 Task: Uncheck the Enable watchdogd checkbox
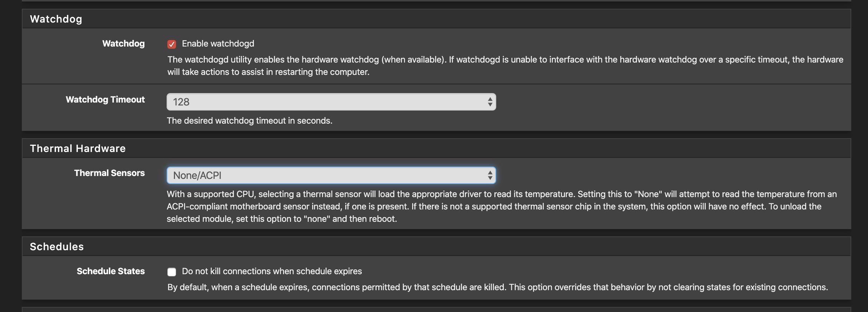pos(172,44)
